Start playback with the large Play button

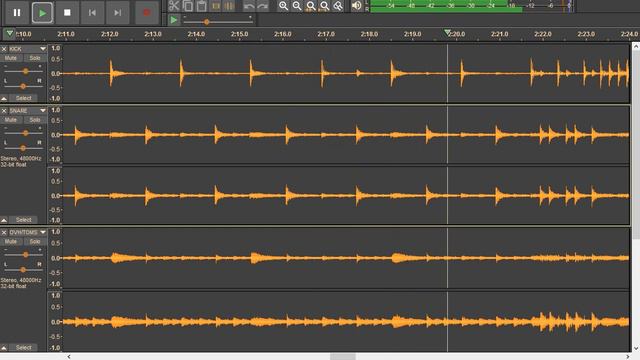point(42,13)
